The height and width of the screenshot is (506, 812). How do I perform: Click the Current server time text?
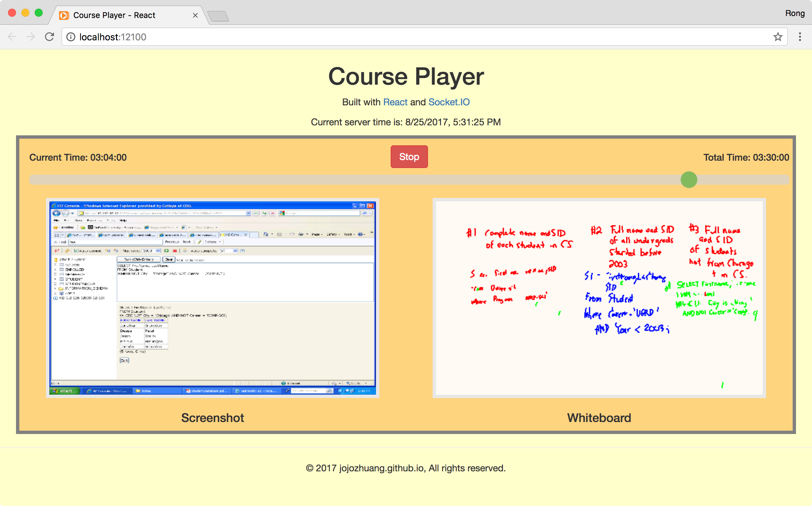pos(406,122)
